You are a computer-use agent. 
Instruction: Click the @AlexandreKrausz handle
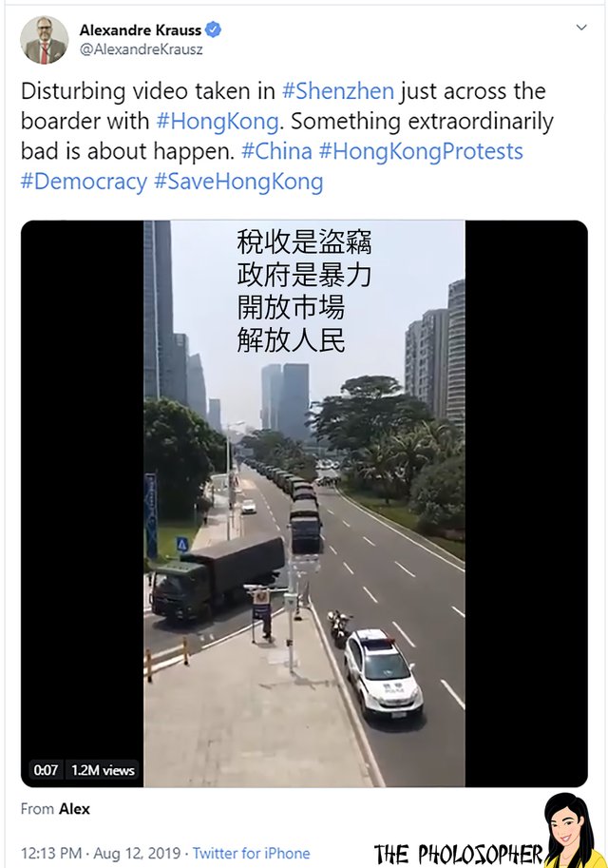141,49
